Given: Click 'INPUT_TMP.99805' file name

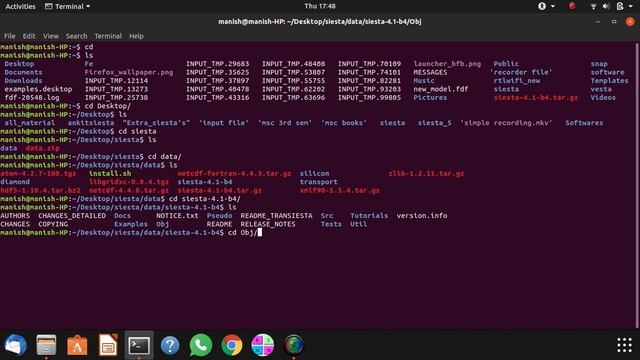Looking at the screenshot, I should click(369, 98).
